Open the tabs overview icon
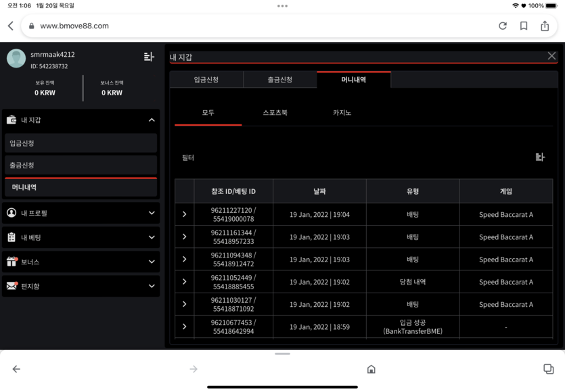The height and width of the screenshot is (392, 565). point(549,369)
